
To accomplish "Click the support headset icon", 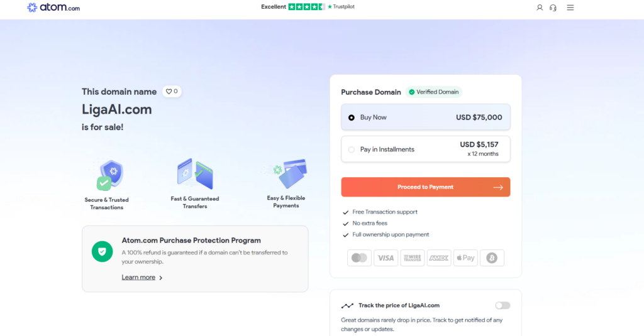I will [553, 8].
